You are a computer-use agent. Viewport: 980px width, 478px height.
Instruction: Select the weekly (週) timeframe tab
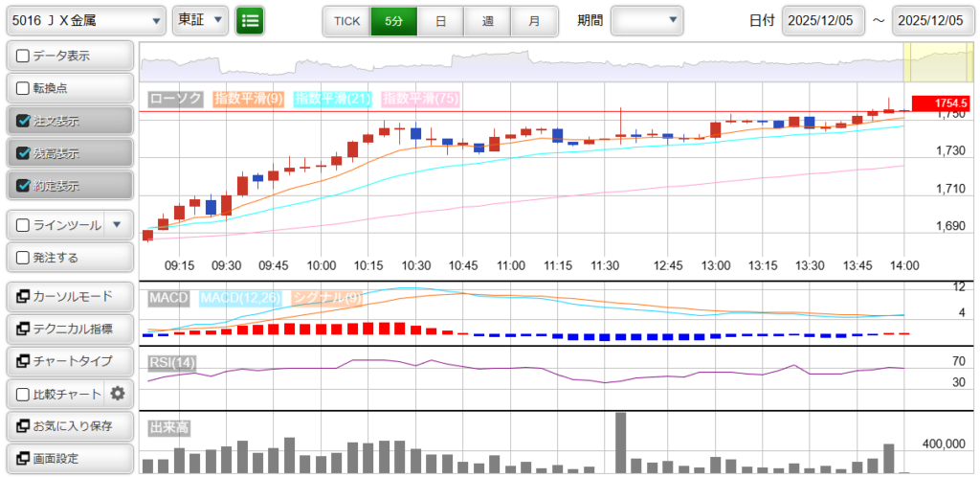click(488, 20)
